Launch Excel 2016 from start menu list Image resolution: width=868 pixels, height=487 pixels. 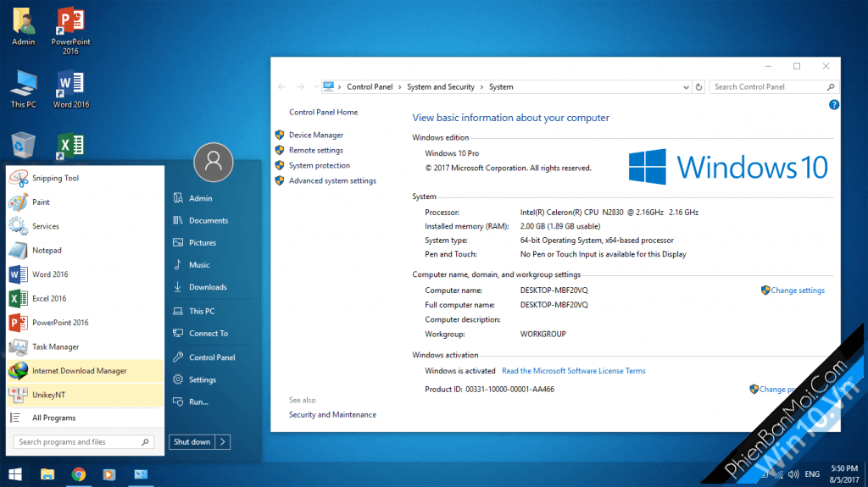click(x=85, y=298)
